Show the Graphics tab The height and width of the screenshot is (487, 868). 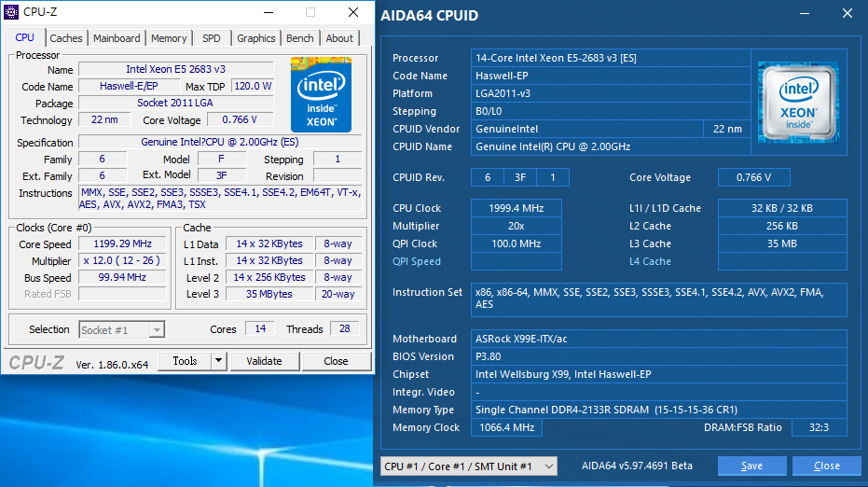(x=255, y=38)
